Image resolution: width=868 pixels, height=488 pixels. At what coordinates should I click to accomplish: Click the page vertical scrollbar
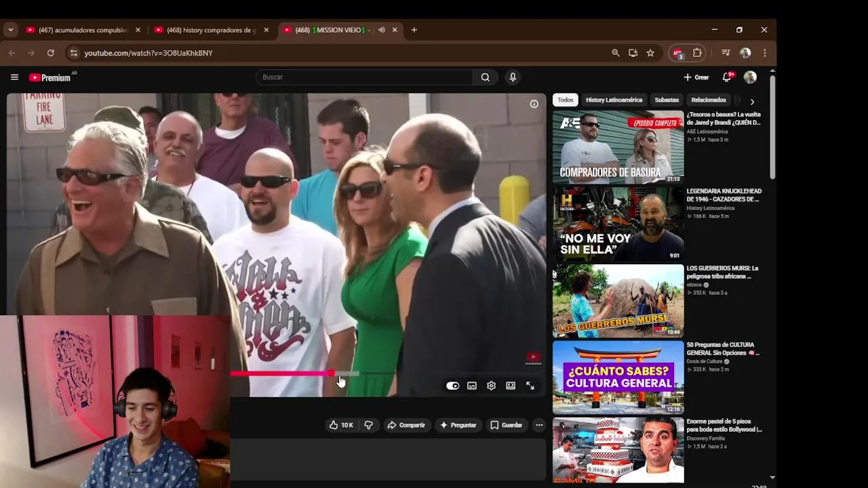point(772,129)
